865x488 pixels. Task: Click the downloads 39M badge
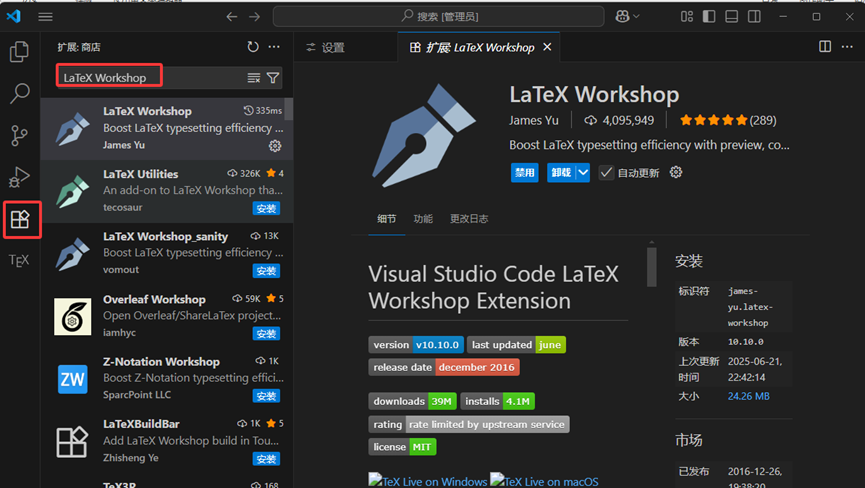(413, 401)
